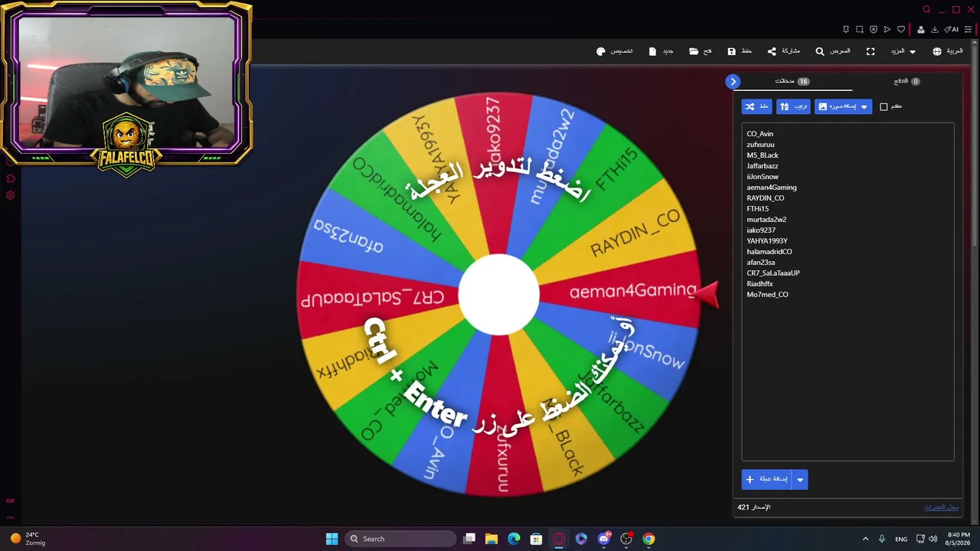The image size is (980, 551).
Task: Open browser easy setup sliders icon
Action: [969, 30]
